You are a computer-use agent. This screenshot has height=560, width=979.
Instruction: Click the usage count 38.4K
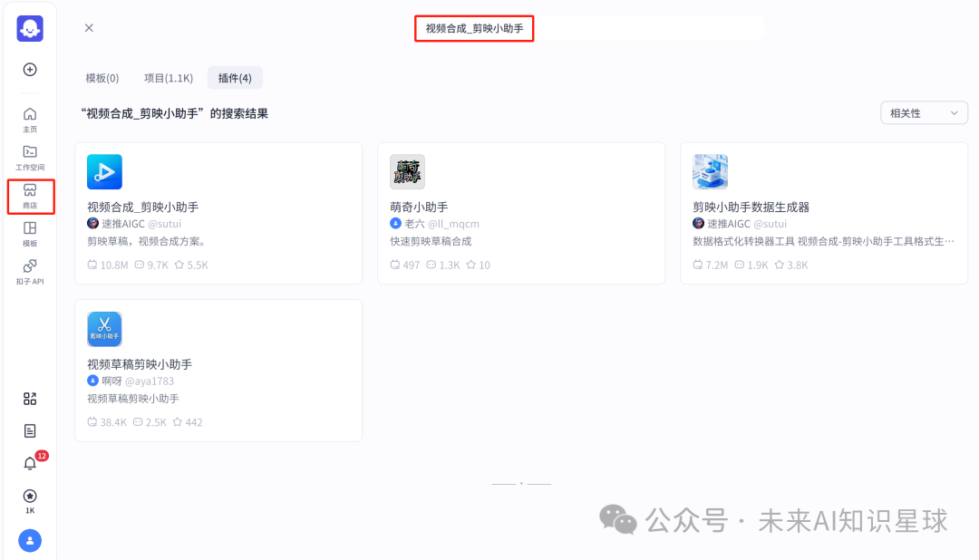107,422
